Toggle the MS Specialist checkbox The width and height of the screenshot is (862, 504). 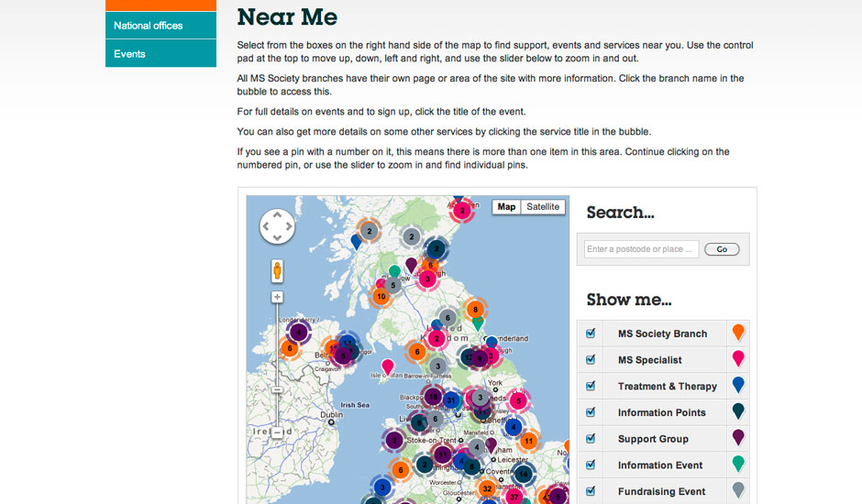591,359
